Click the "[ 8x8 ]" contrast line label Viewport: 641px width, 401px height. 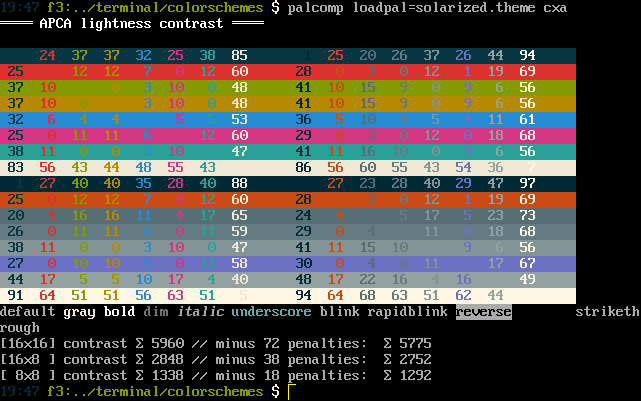click(x=27, y=375)
